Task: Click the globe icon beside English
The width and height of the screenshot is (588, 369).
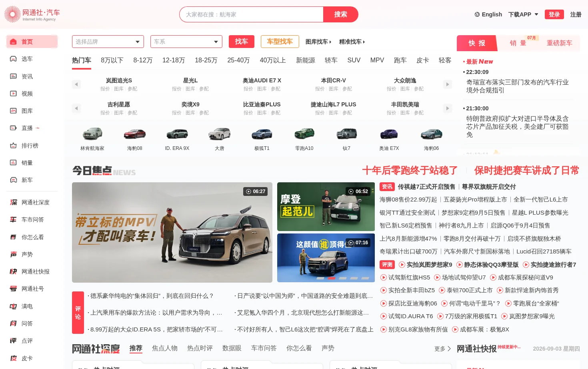Action: point(477,14)
